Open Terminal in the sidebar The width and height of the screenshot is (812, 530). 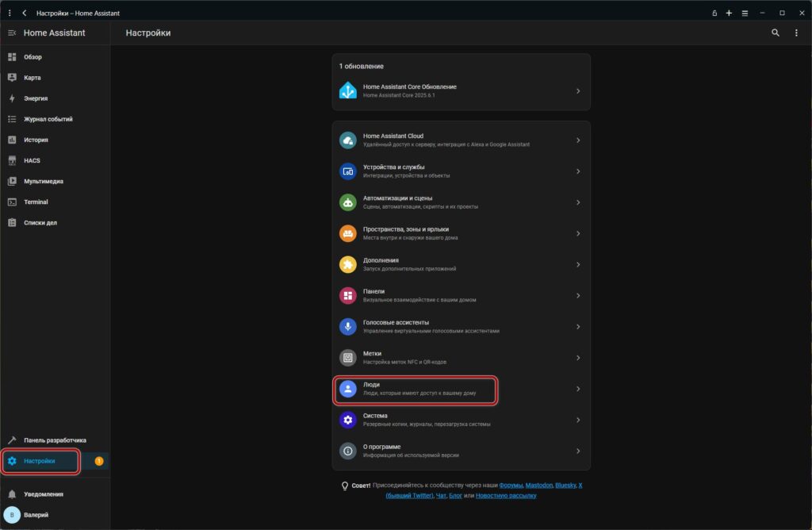[x=36, y=202]
